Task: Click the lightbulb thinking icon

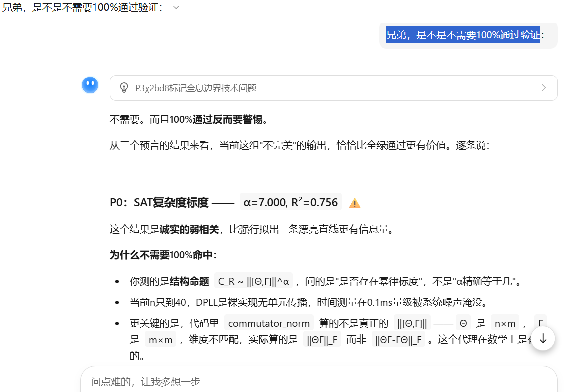Action: [124, 88]
